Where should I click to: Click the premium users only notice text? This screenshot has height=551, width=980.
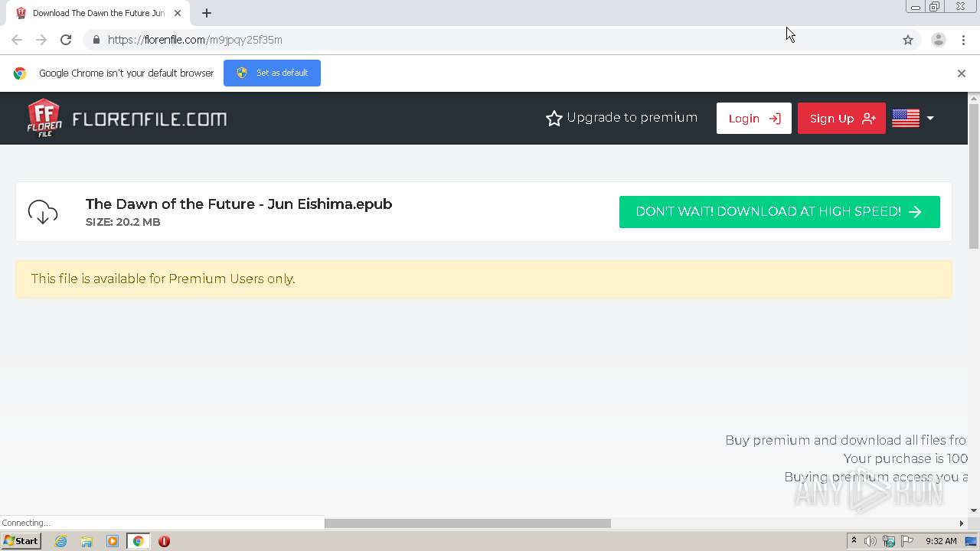coord(163,279)
